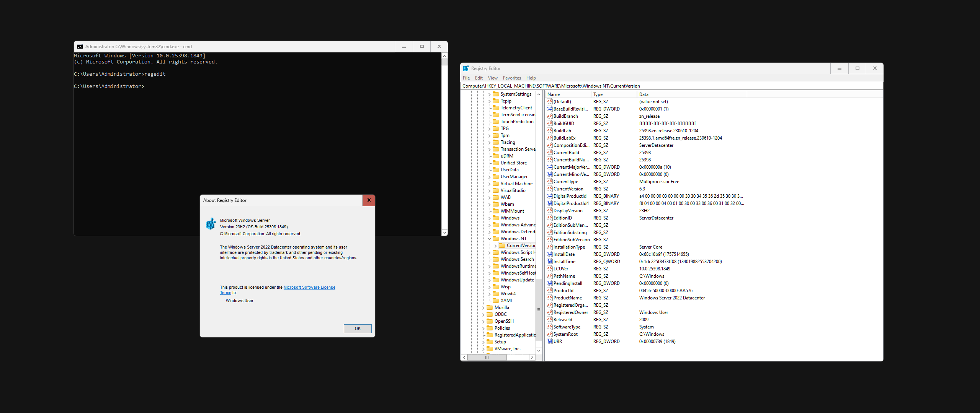980x413 pixels.
Task: Sort values by the Type column header
Action: click(614, 94)
